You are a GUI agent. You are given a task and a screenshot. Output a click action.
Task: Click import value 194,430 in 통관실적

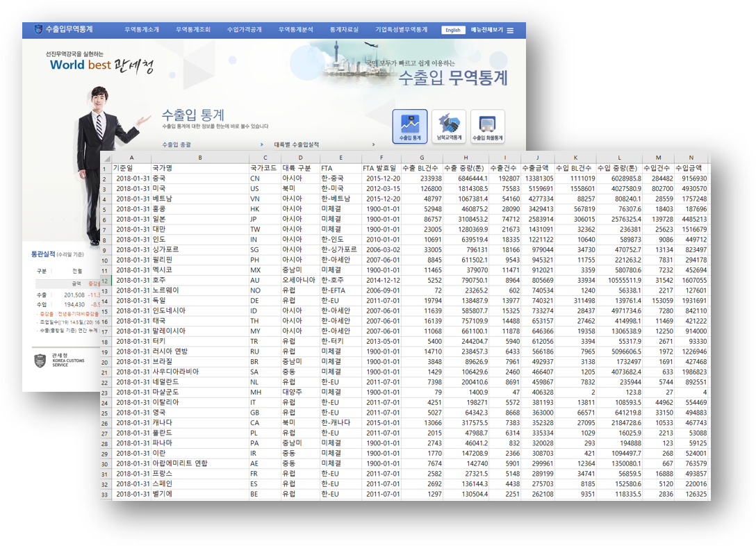[74, 304]
